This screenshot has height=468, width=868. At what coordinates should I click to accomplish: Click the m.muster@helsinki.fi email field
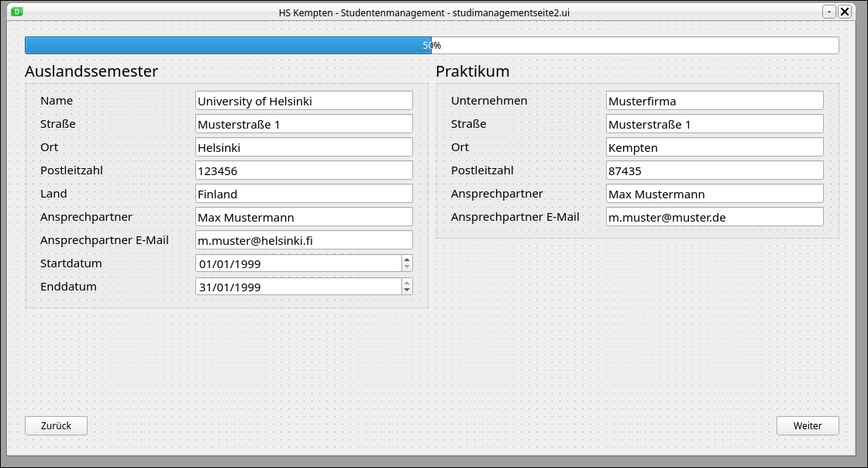click(304, 240)
